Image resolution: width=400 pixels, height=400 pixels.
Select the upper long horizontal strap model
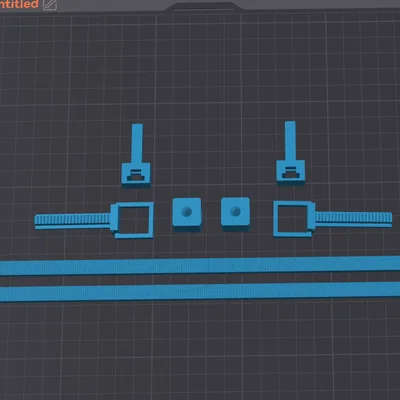click(200, 266)
